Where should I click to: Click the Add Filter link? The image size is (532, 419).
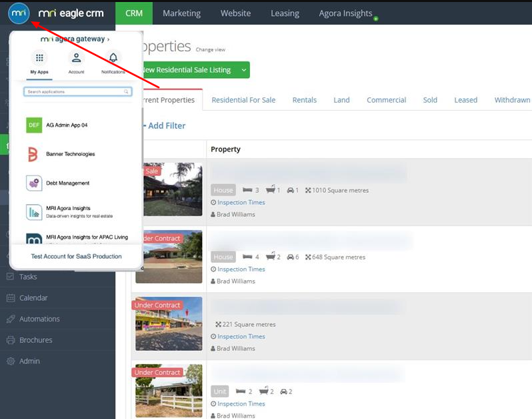pyautogui.click(x=165, y=125)
